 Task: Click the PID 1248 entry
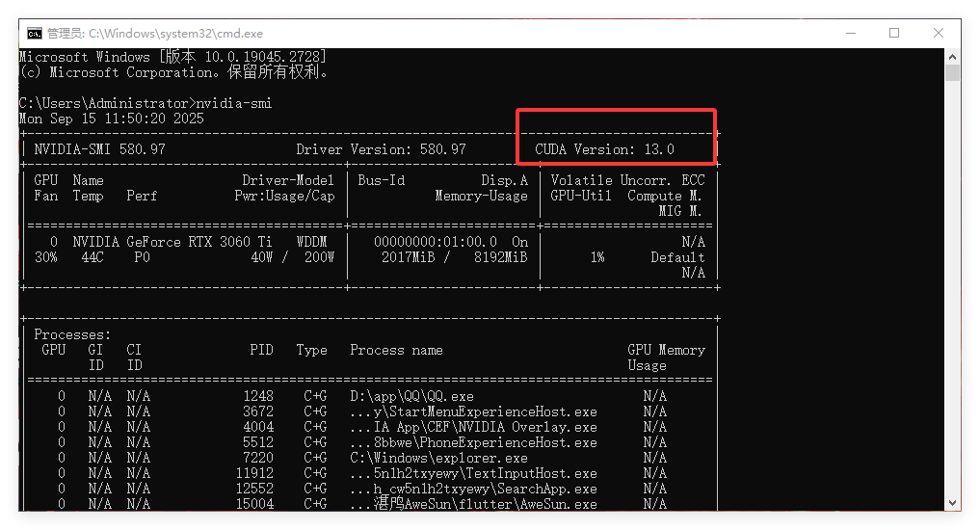[258, 397]
